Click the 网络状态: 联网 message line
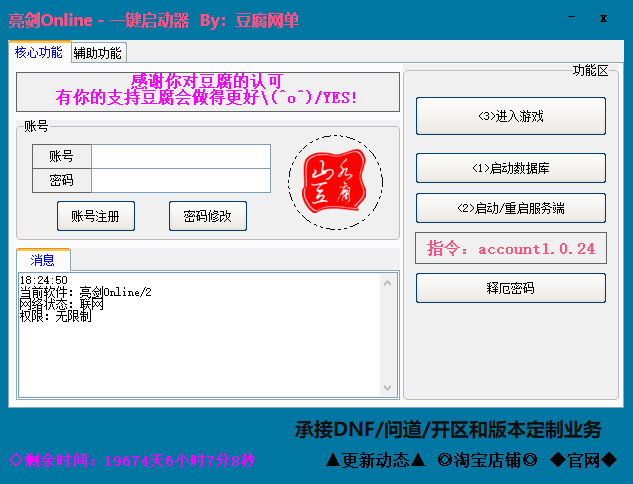 [x=61, y=304]
